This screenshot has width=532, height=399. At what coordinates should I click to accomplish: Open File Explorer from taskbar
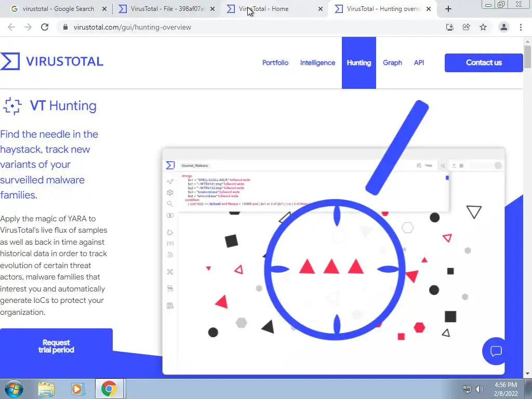tap(46, 389)
